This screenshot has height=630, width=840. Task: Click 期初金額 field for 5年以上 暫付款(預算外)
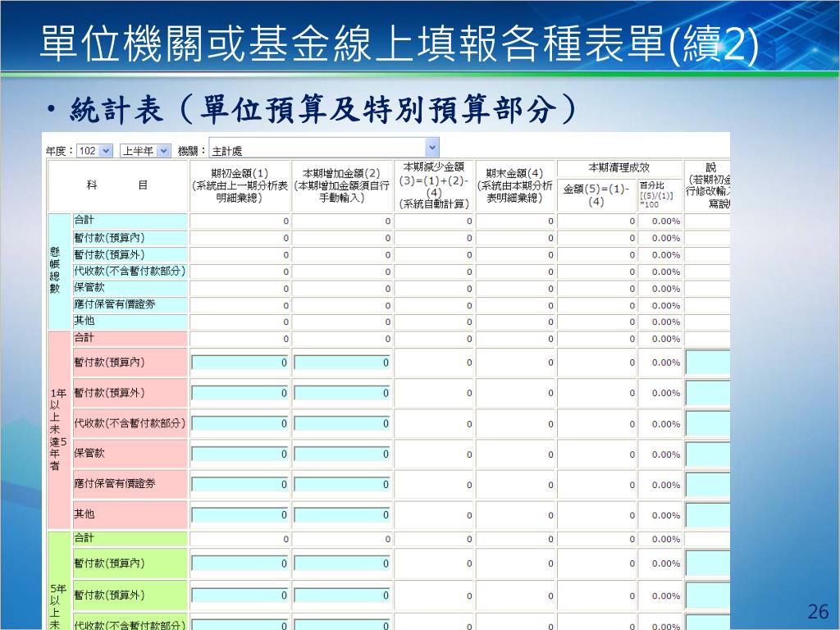click(x=240, y=596)
